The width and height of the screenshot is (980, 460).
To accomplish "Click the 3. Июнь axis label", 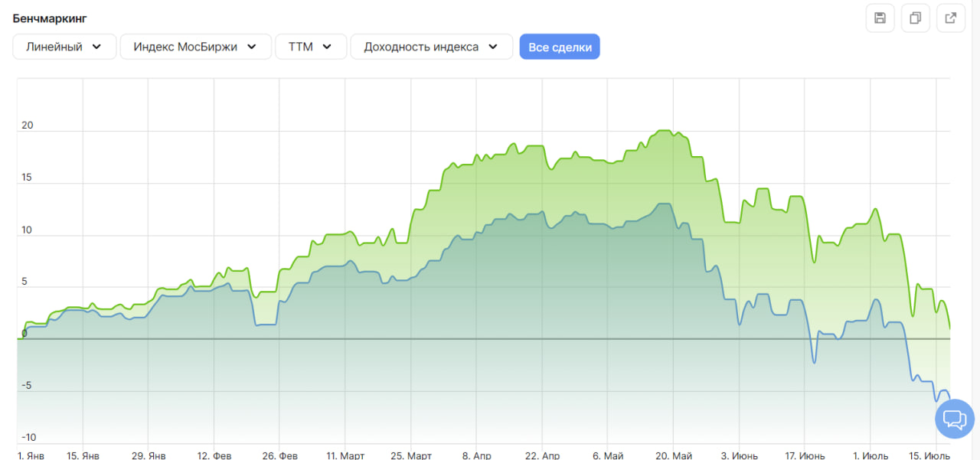I will coord(740,455).
